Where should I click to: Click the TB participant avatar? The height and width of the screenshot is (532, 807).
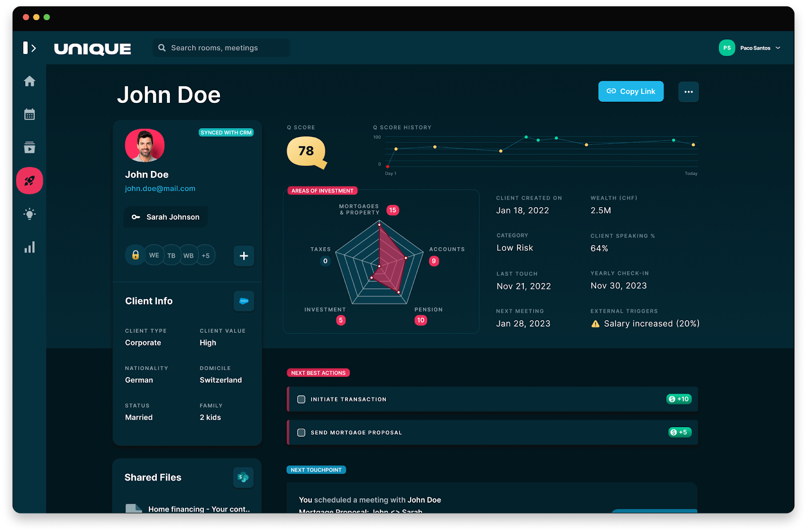pyautogui.click(x=171, y=255)
